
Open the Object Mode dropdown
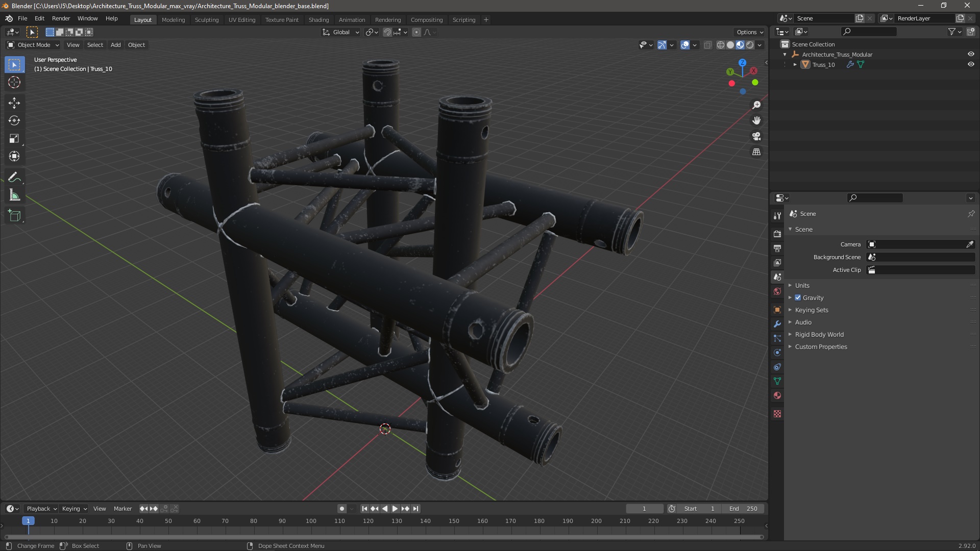(33, 45)
